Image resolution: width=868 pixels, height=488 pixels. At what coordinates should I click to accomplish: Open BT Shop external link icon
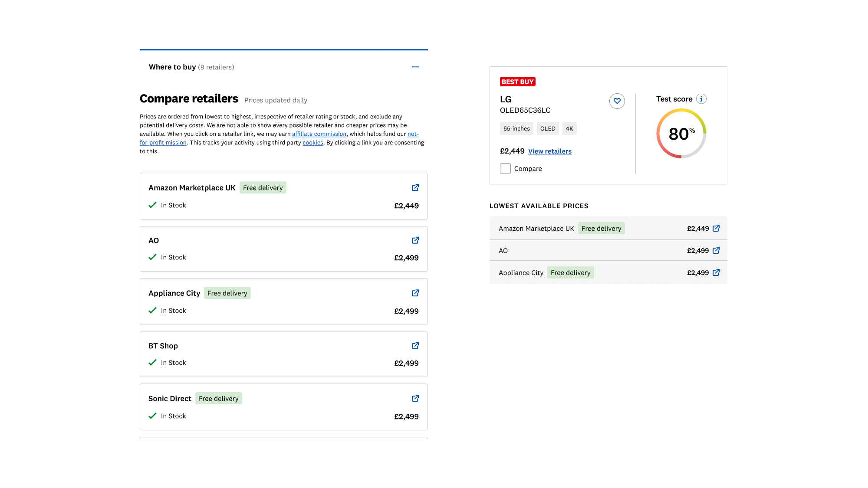pyautogui.click(x=415, y=346)
